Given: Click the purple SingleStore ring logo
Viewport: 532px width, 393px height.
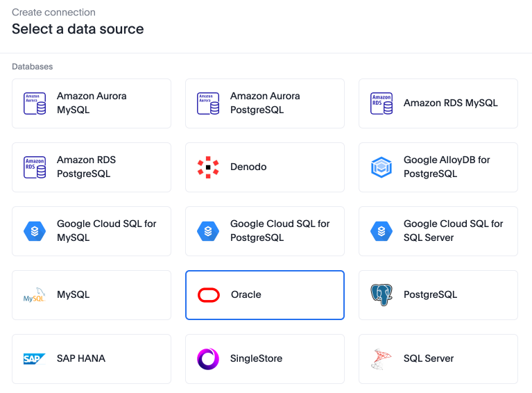Looking at the screenshot, I should point(208,359).
